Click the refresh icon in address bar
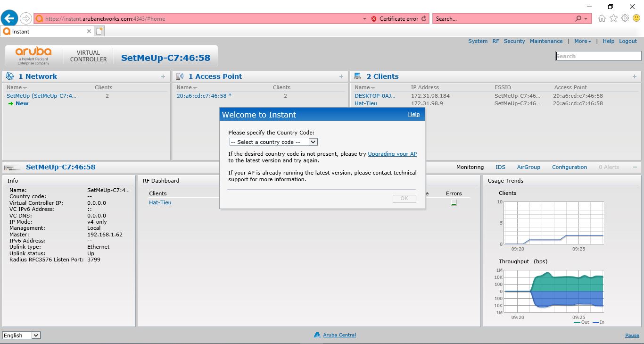The image size is (644, 344). click(x=424, y=19)
